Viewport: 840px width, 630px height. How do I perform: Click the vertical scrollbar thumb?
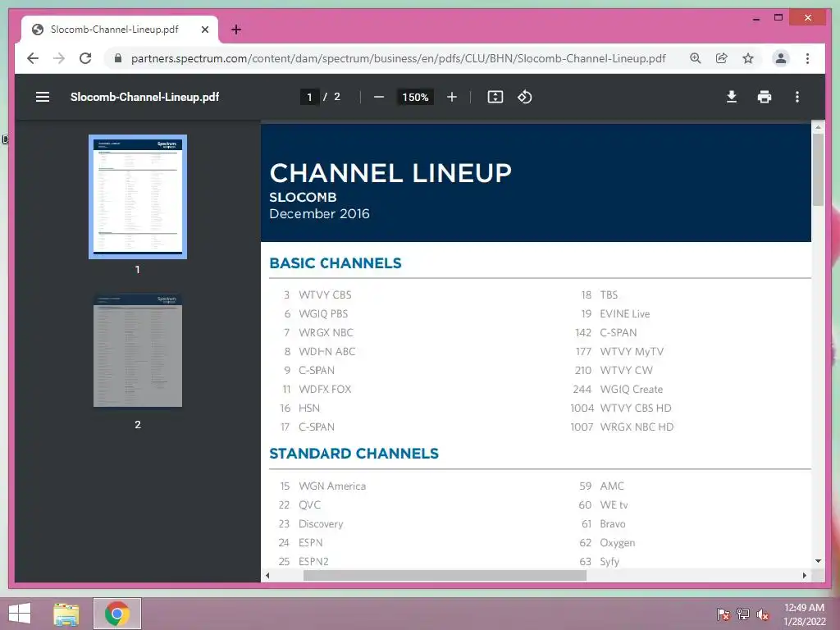coord(818,169)
